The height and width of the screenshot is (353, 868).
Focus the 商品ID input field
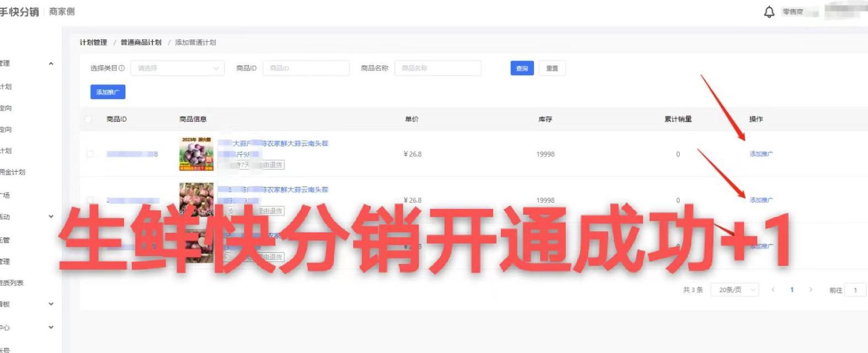pyautogui.click(x=306, y=68)
